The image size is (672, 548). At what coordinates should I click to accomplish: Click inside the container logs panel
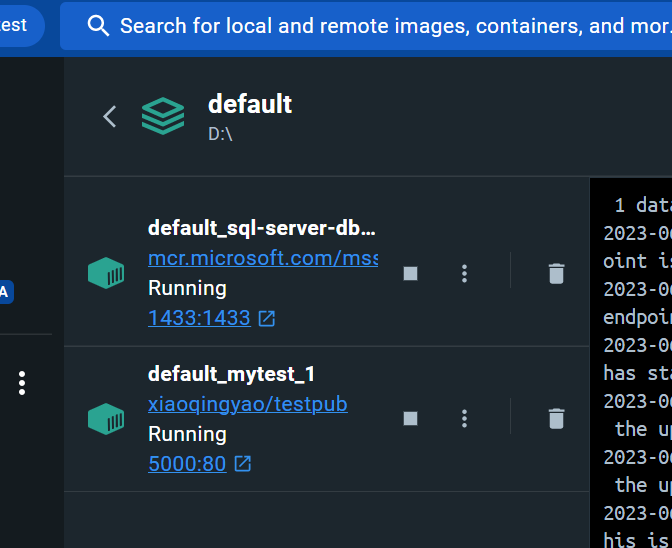tap(631, 363)
